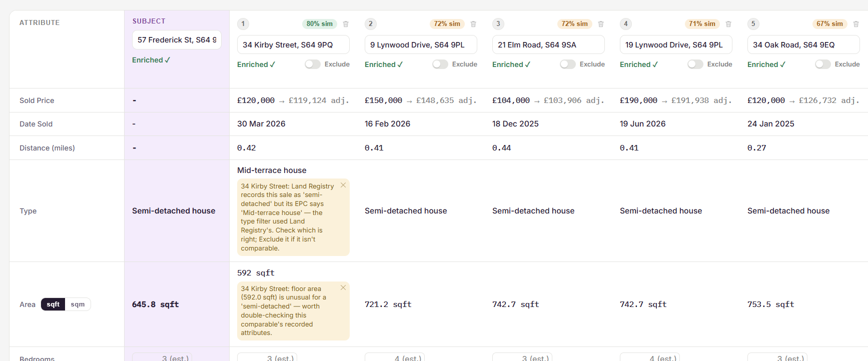Select sqft area unit
The width and height of the screenshot is (868, 361).
tap(53, 304)
